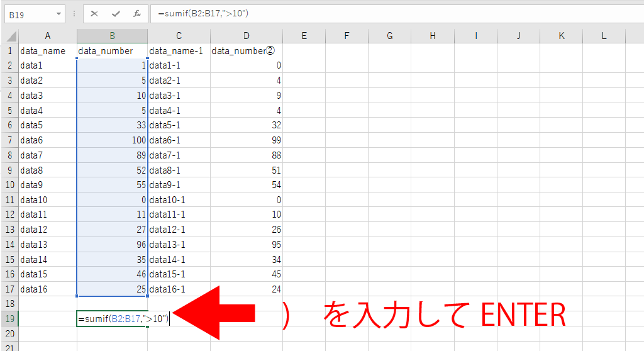Click the formula bar options handle dots
This screenshot has width=644, height=351.
point(75,14)
